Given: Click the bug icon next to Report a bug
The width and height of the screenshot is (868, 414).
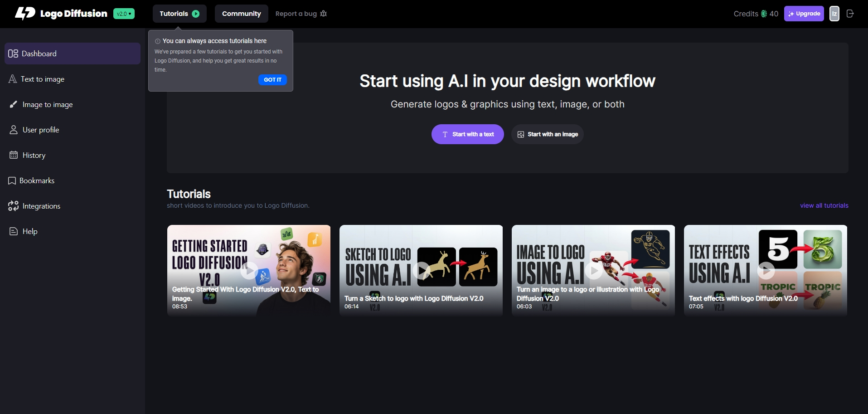Looking at the screenshot, I should pos(323,14).
